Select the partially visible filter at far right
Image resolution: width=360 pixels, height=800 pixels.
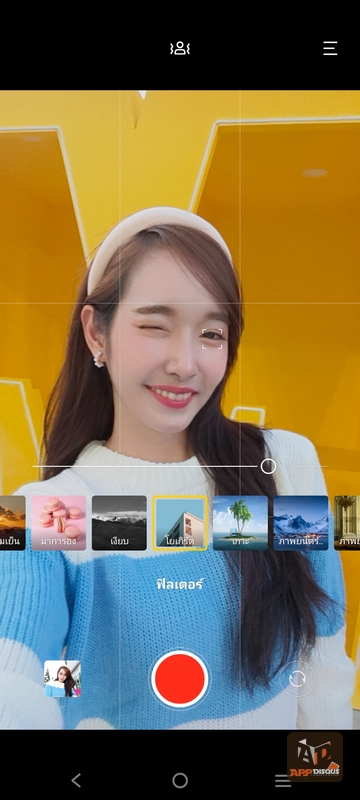pos(347,523)
